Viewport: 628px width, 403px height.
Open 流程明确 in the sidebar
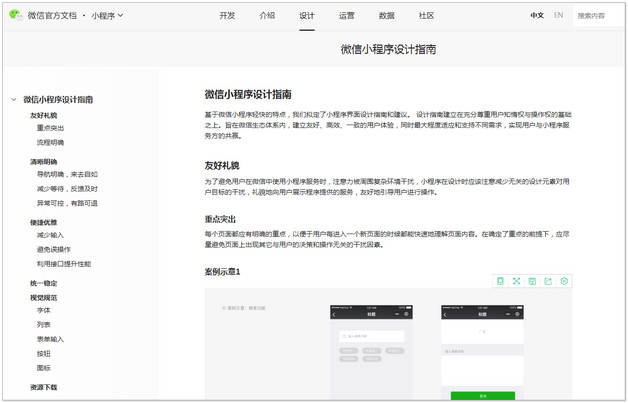pos(50,143)
